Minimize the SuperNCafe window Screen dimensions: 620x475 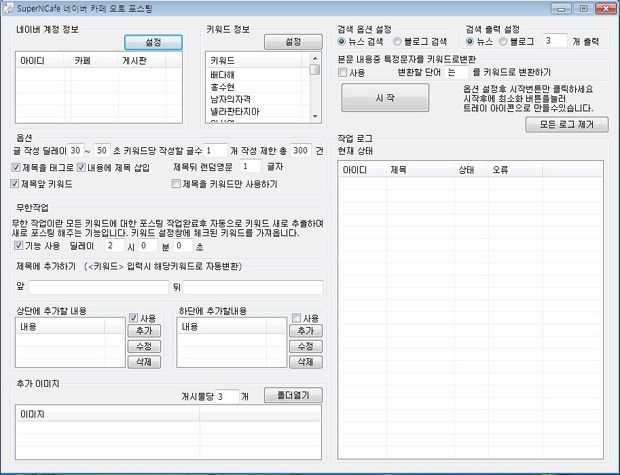pos(561,8)
